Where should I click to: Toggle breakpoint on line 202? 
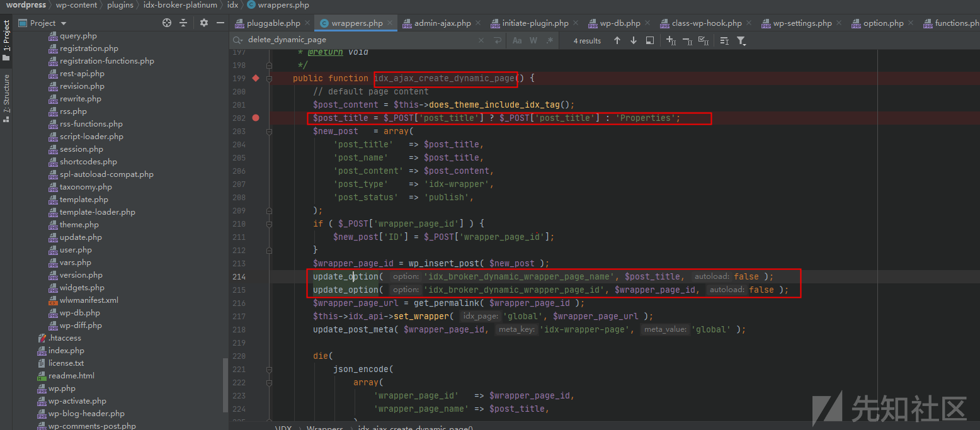[256, 118]
